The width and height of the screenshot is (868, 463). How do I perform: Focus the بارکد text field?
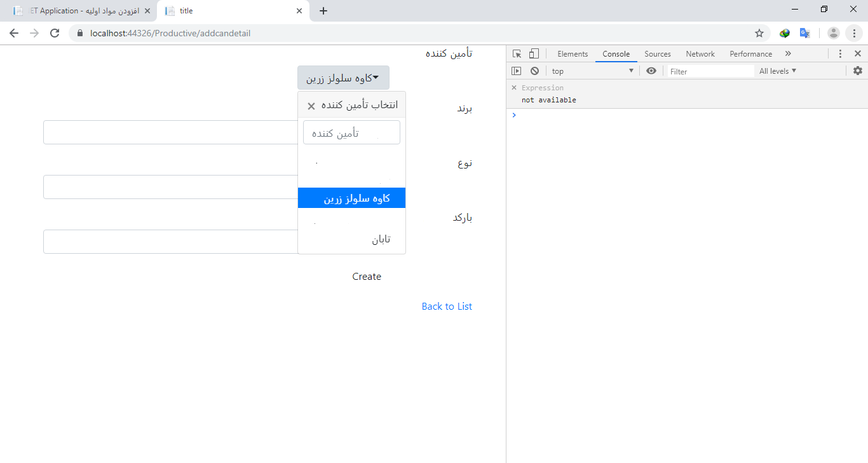tap(171, 242)
